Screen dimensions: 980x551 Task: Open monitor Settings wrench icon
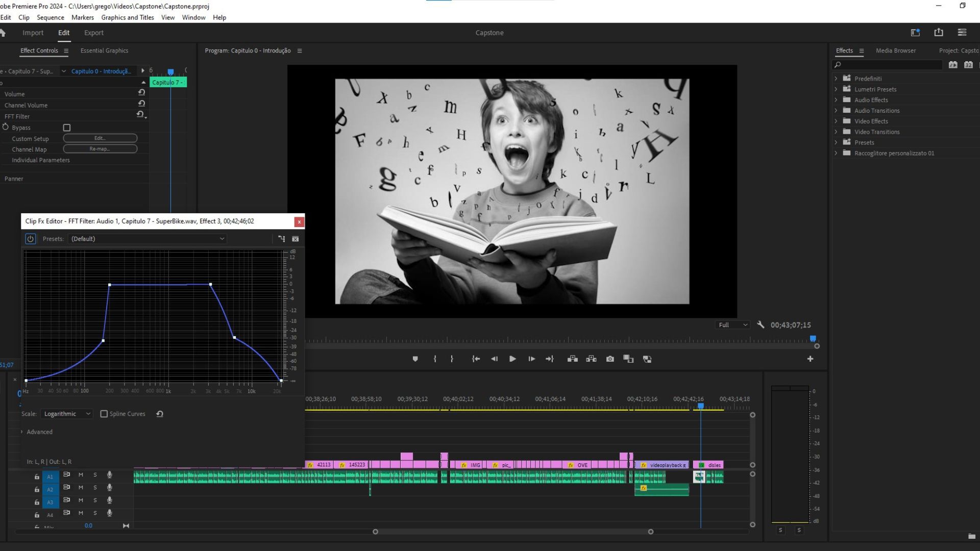[761, 325]
